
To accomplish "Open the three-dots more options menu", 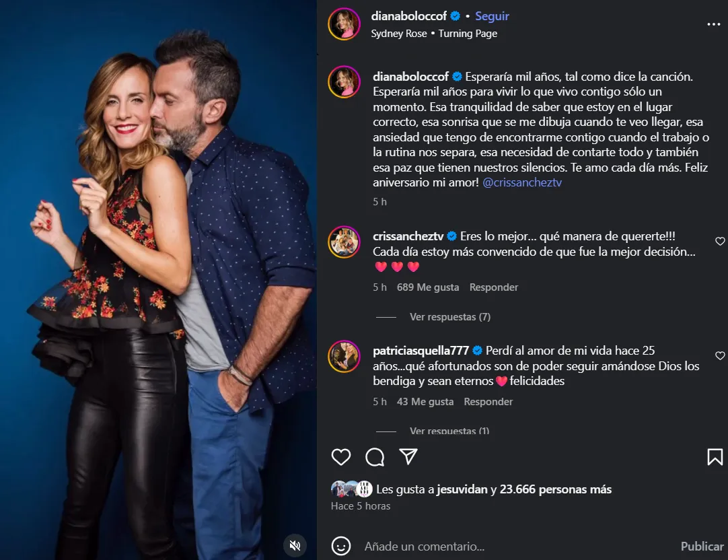I will 713,24.
